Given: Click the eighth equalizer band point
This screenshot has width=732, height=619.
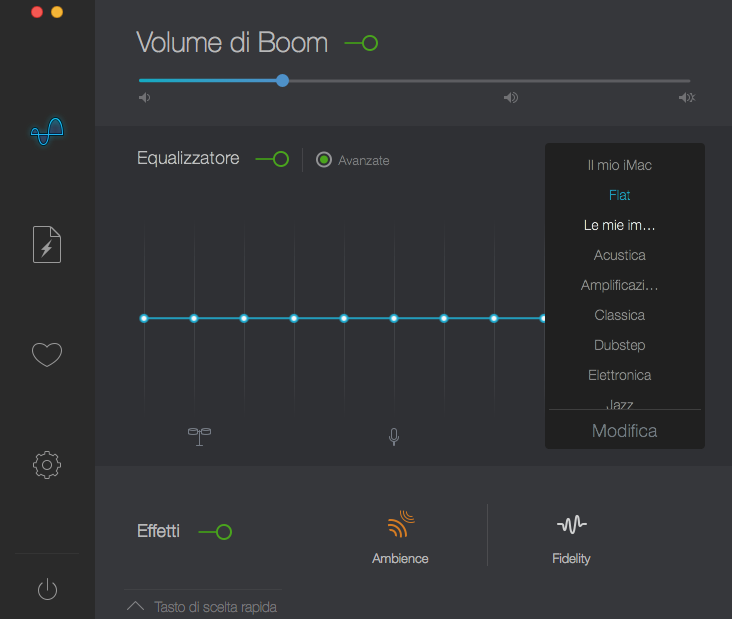Looking at the screenshot, I should click(x=494, y=318).
